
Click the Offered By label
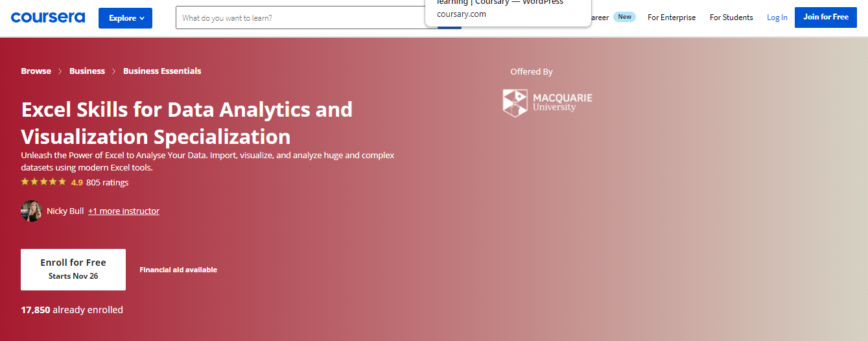[x=532, y=72]
